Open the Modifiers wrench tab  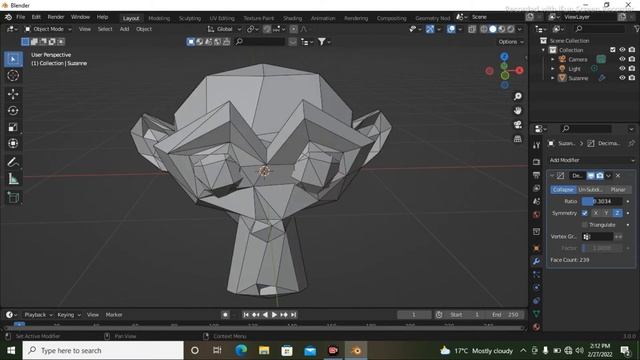pyautogui.click(x=536, y=261)
